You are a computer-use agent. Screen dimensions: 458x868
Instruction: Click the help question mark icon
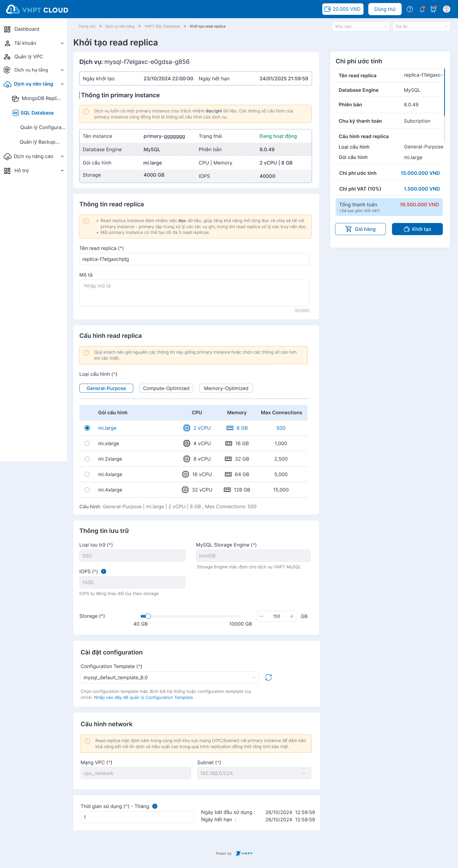pos(410,9)
